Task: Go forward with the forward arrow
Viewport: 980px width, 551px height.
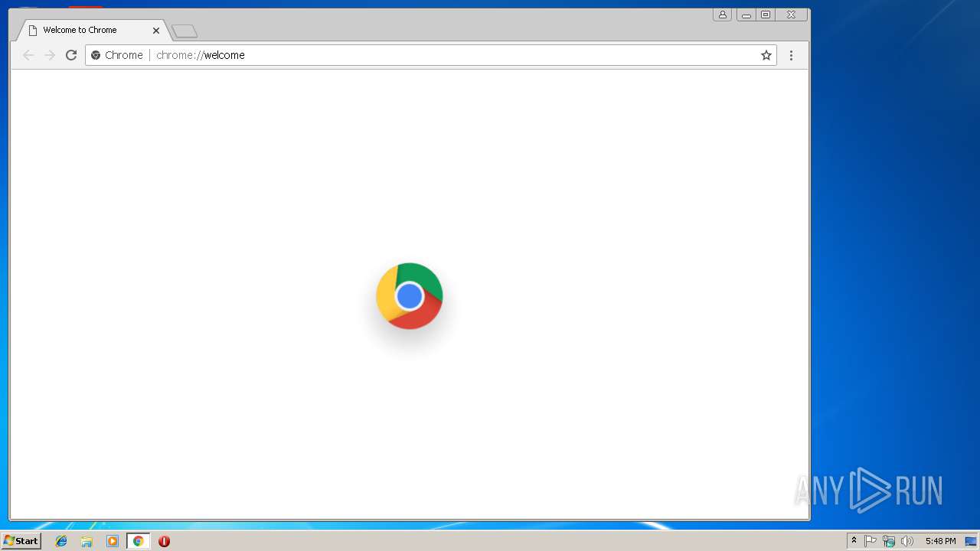Action: (x=50, y=55)
